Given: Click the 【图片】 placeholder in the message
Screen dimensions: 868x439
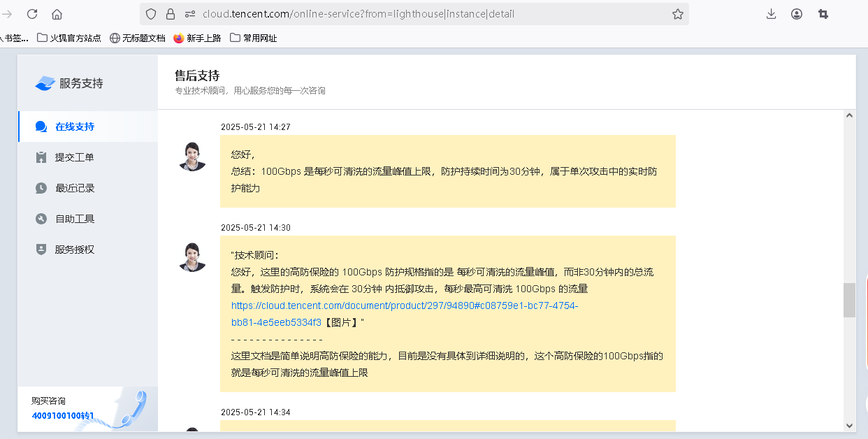Looking at the screenshot, I should click(x=341, y=322).
